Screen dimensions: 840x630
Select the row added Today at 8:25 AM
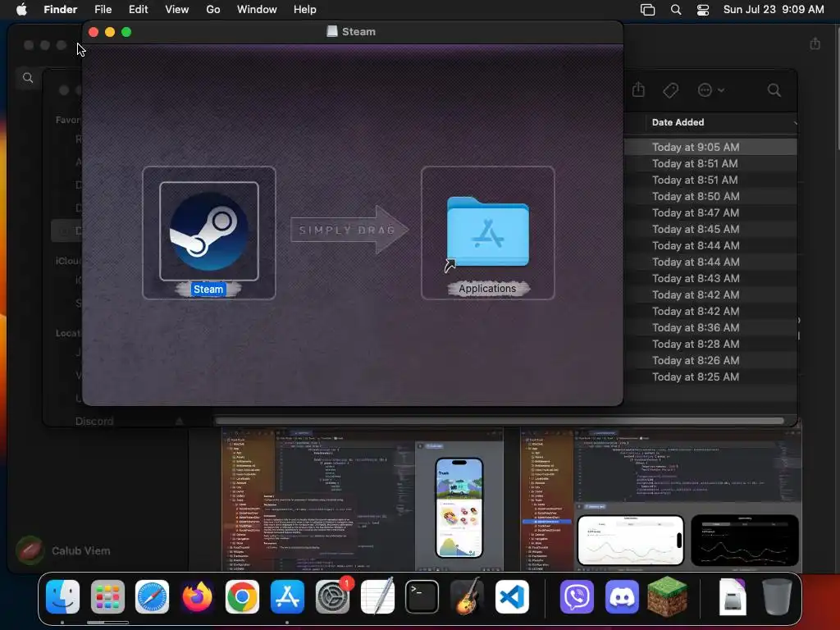710,377
